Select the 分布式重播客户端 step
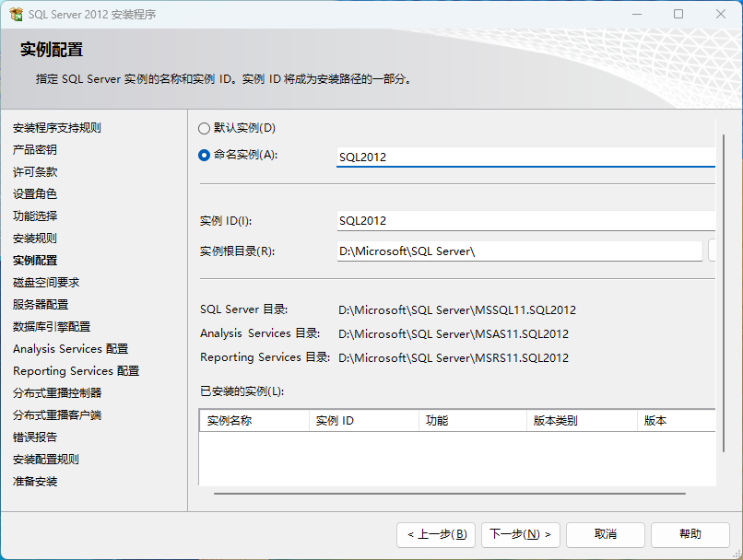This screenshot has width=743, height=560. click(57, 415)
